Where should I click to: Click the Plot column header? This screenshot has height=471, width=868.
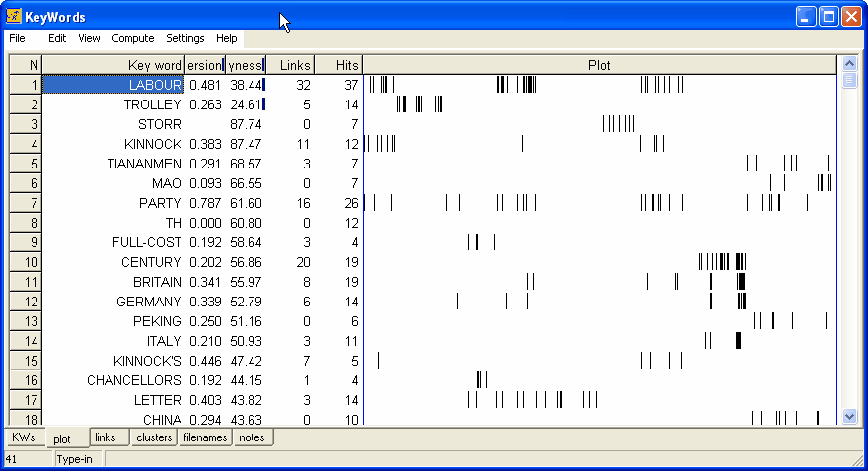(600, 65)
